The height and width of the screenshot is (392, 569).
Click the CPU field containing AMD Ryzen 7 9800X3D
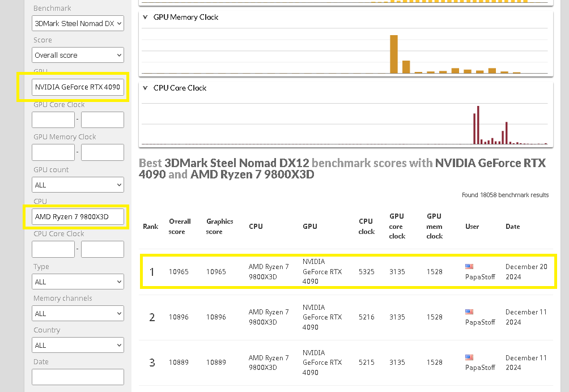tap(78, 216)
